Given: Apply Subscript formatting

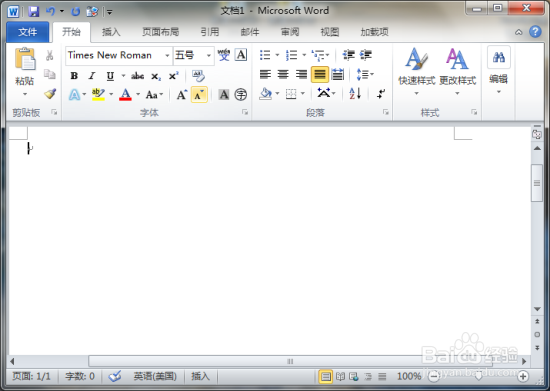Looking at the screenshot, I should pos(156,76).
